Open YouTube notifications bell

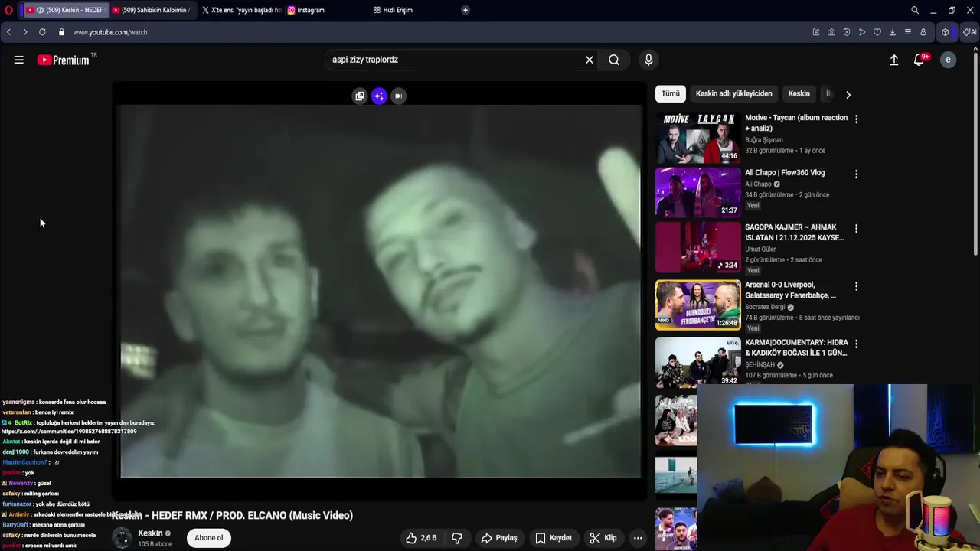pos(920,60)
